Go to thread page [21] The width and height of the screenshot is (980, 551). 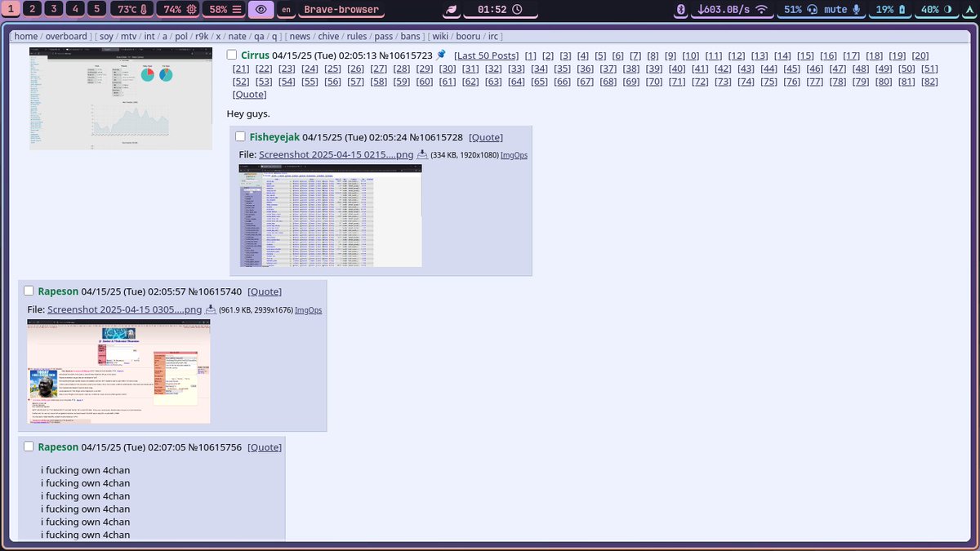(241, 69)
